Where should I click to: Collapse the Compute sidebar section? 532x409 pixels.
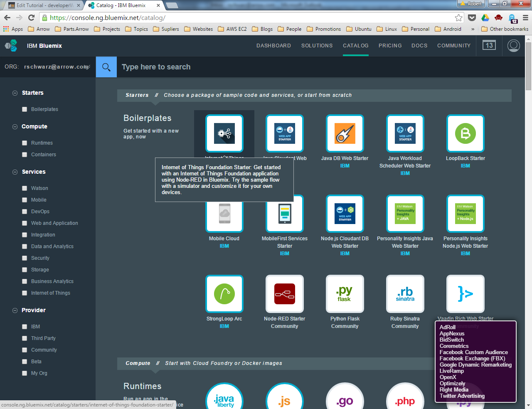coord(15,127)
